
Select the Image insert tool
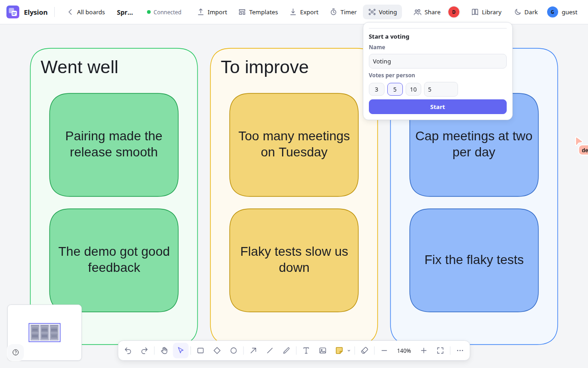[322, 351]
